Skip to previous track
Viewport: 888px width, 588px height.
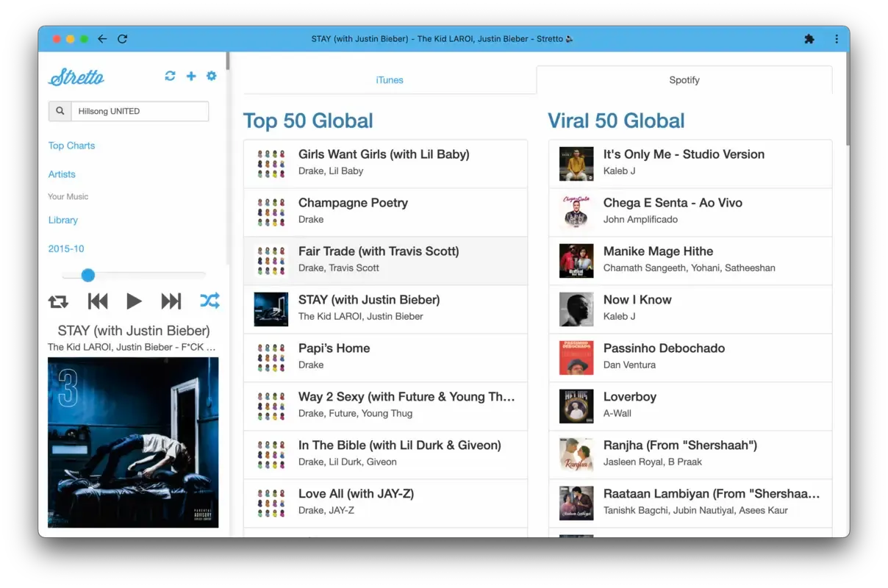(98, 301)
